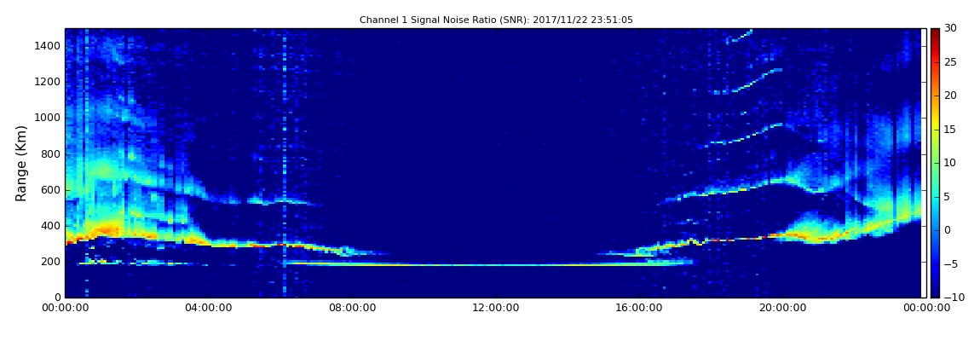Click the yellow section of the colorbar

pos(935,122)
